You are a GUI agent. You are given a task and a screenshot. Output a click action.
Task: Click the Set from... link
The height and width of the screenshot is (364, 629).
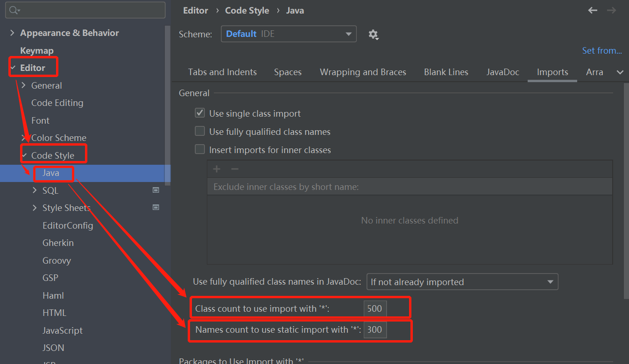(x=602, y=50)
